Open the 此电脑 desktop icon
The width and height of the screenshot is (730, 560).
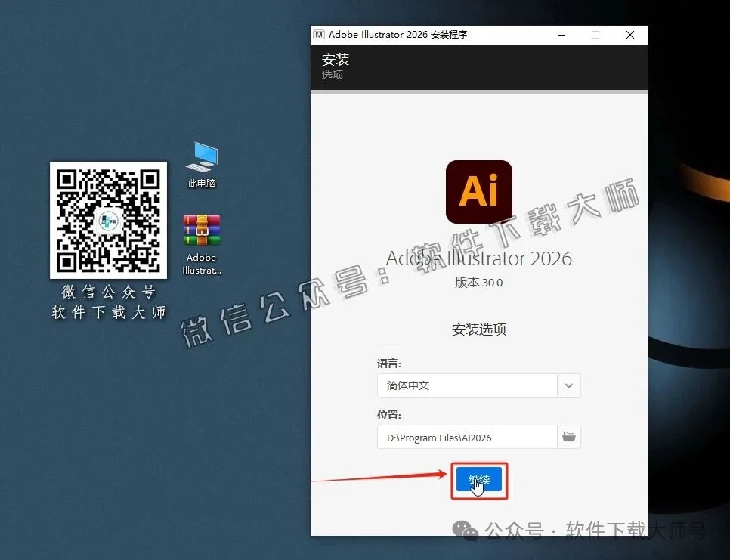[x=200, y=159]
